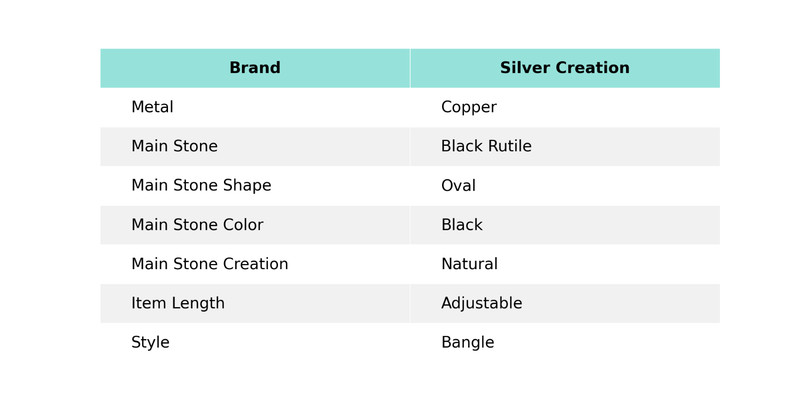Click the Brand header cell
Screen dimensions: 800x407
[255, 68]
